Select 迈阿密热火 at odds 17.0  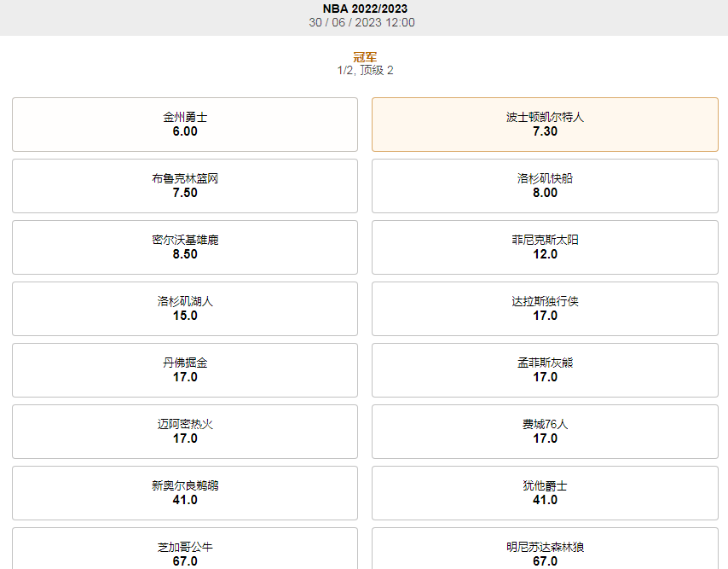[184, 432]
